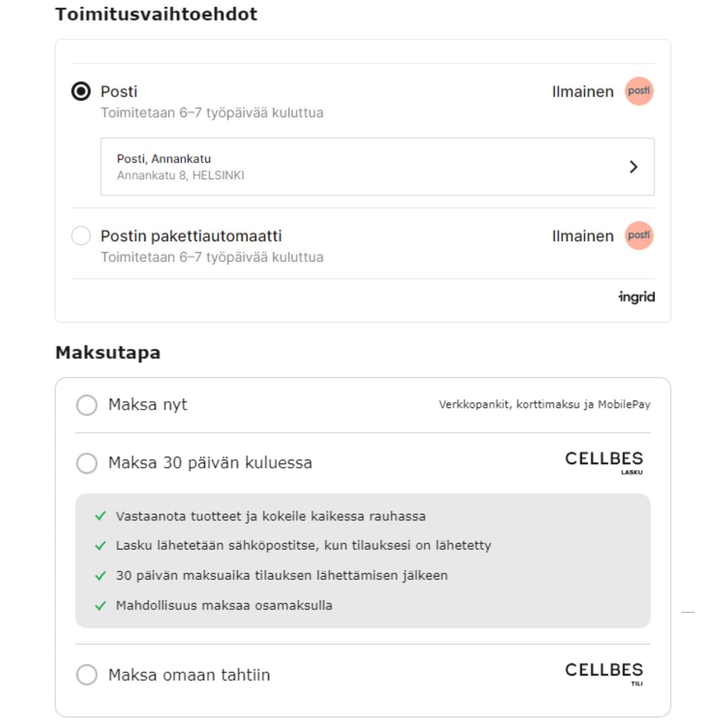Click the green checkmark beside Mahdollisuus maksaa osamaksulla
728x728 pixels.
click(x=100, y=606)
